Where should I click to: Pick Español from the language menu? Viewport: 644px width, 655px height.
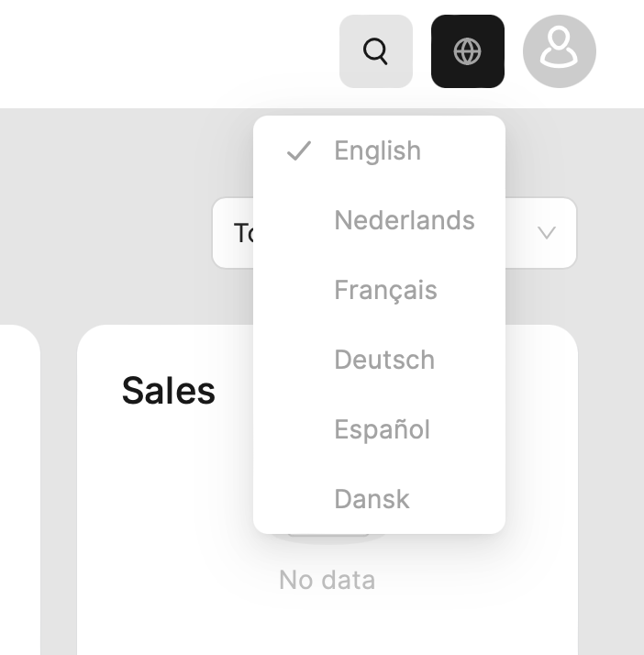(x=382, y=430)
